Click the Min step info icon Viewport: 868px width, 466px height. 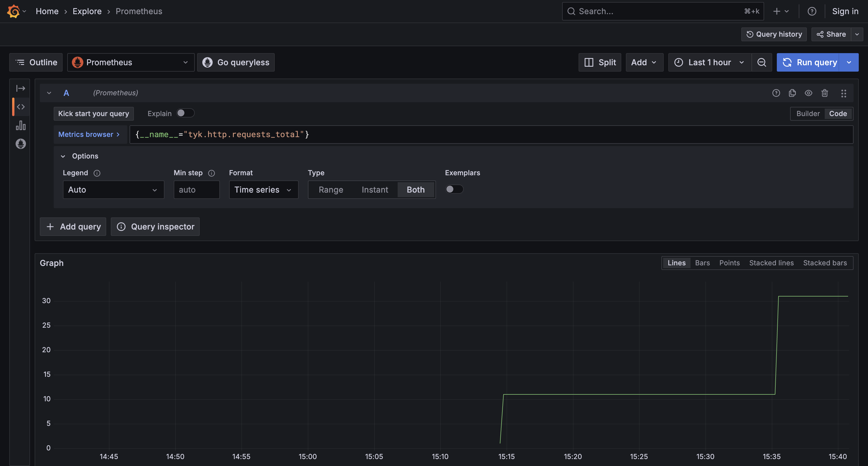coord(211,173)
